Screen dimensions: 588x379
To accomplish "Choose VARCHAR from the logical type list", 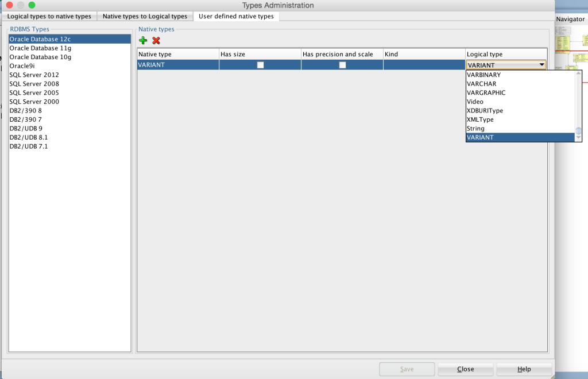I will click(x=520, y=84).
